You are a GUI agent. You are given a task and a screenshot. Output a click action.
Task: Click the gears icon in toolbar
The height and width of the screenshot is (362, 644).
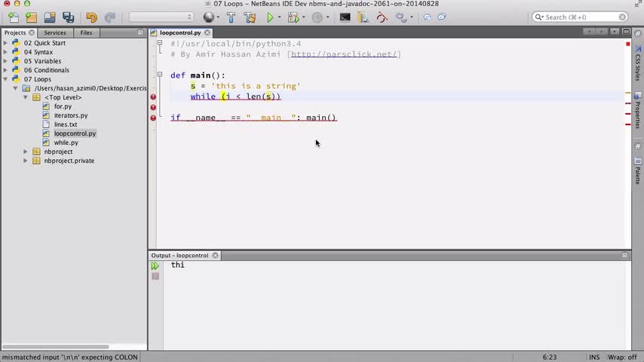(x=401, y=17)
